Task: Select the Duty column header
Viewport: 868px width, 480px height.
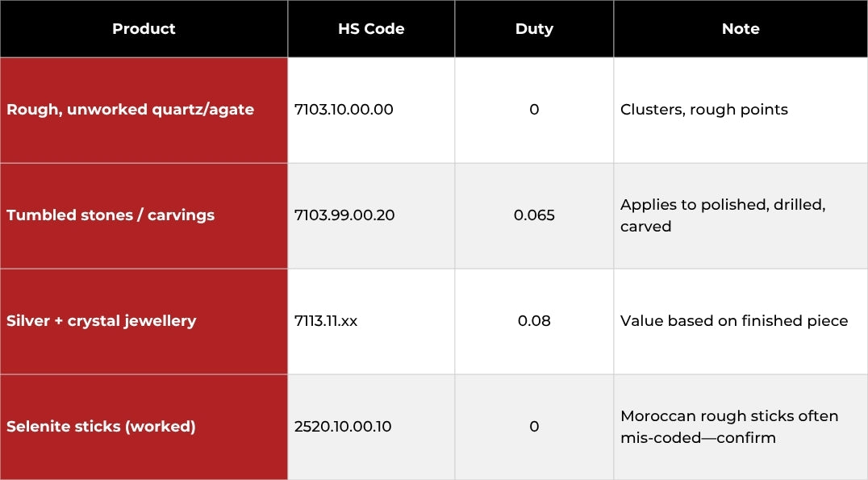Action: tap(534, 29)
